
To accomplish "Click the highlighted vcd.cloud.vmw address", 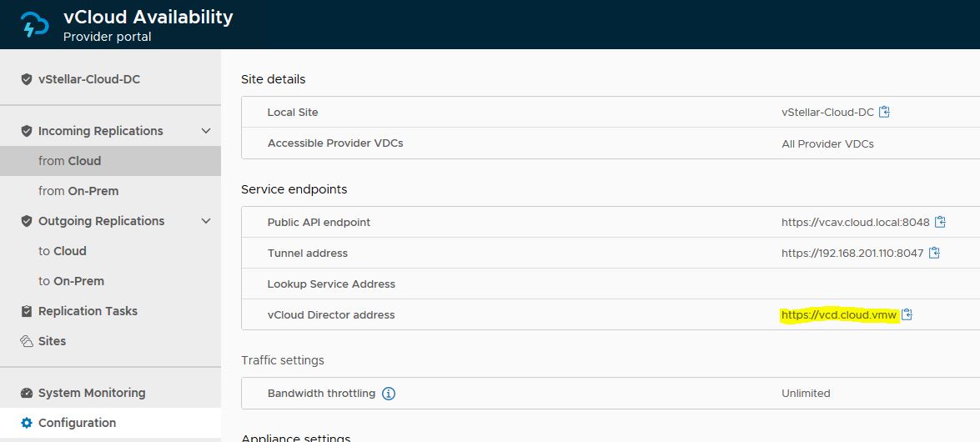I will [x=839, y=314].
